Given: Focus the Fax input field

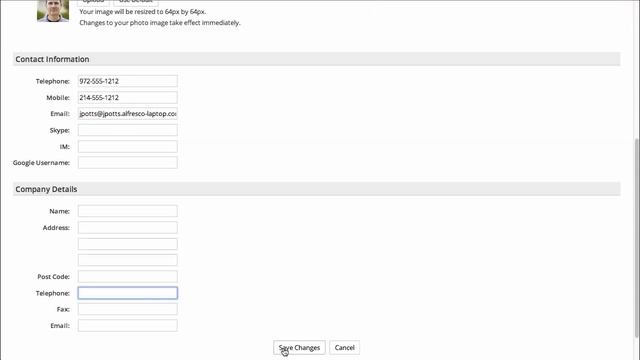Looking at the screenshot, I should click(x=128, y=309).
